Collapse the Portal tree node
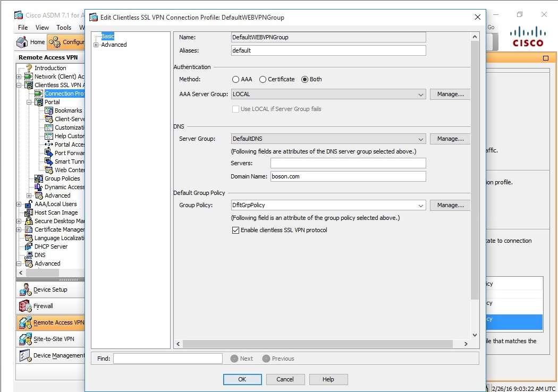 pyautogui.click(x=29, y=102)
